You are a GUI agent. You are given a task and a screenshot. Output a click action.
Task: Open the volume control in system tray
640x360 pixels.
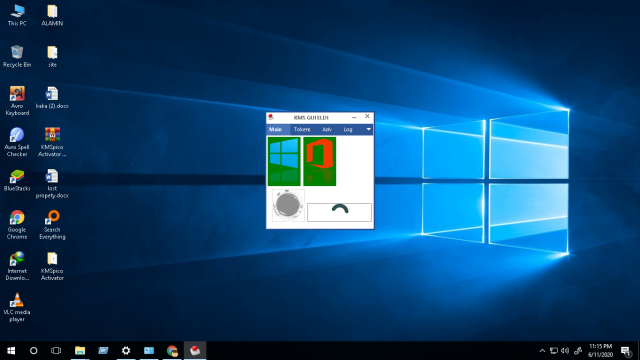565,351
